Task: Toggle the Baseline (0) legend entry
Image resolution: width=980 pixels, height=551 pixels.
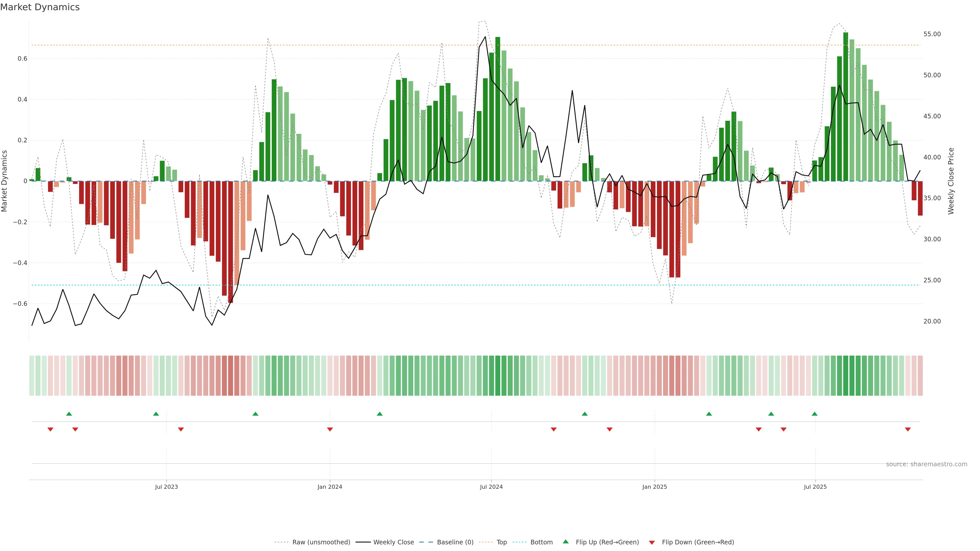Action: pos(455,542)
